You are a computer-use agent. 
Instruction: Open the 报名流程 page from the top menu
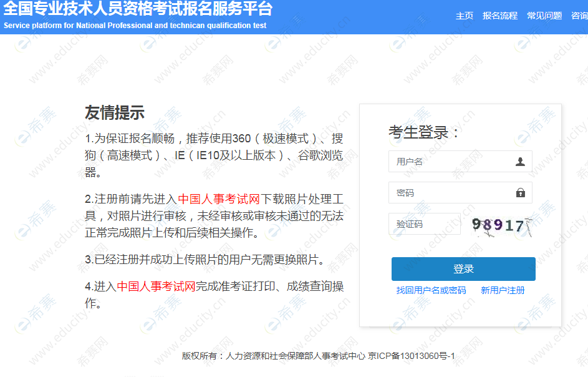coord(499,16)
